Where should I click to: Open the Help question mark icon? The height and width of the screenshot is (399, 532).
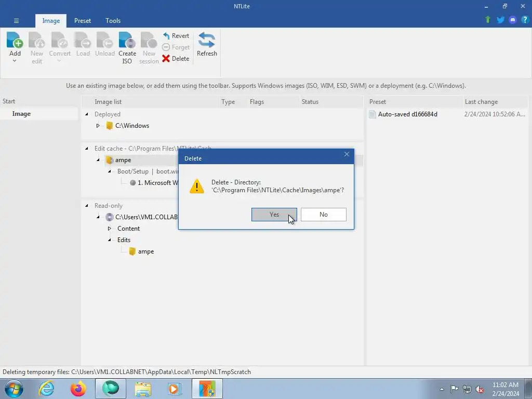coord(525,20)
